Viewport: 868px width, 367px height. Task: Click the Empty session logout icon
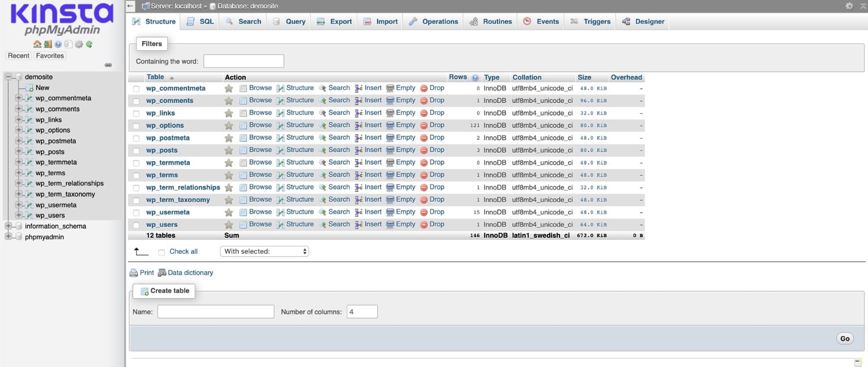(x=47, y=44)
